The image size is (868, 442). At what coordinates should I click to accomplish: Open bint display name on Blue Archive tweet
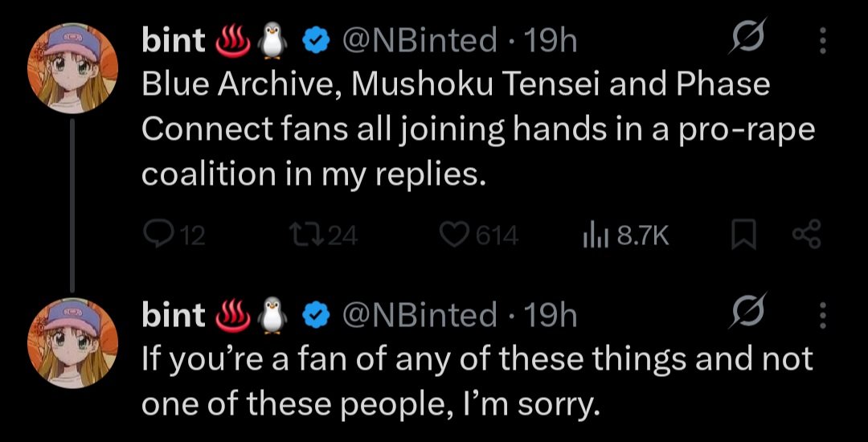point(173,41)
